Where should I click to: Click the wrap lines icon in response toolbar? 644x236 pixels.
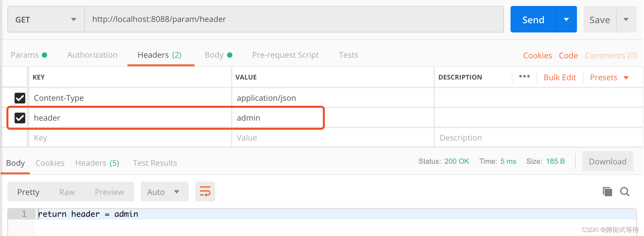coord(205,192)
